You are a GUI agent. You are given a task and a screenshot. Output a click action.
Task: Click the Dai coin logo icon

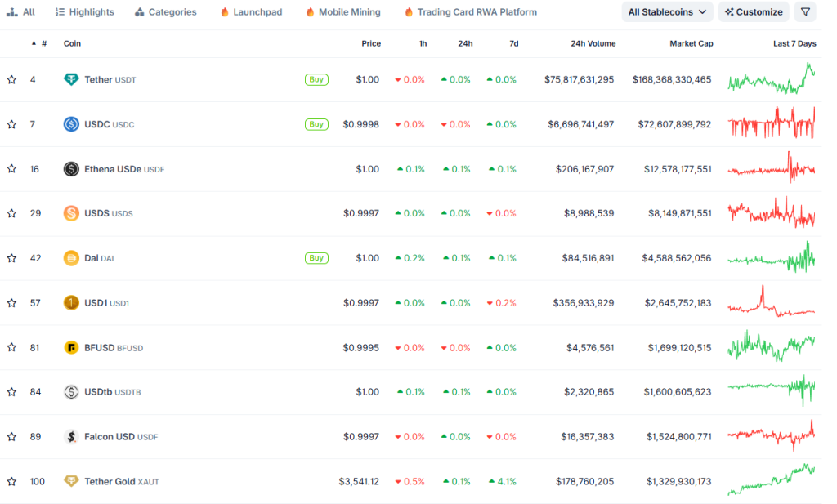click(x=71, y=258)
